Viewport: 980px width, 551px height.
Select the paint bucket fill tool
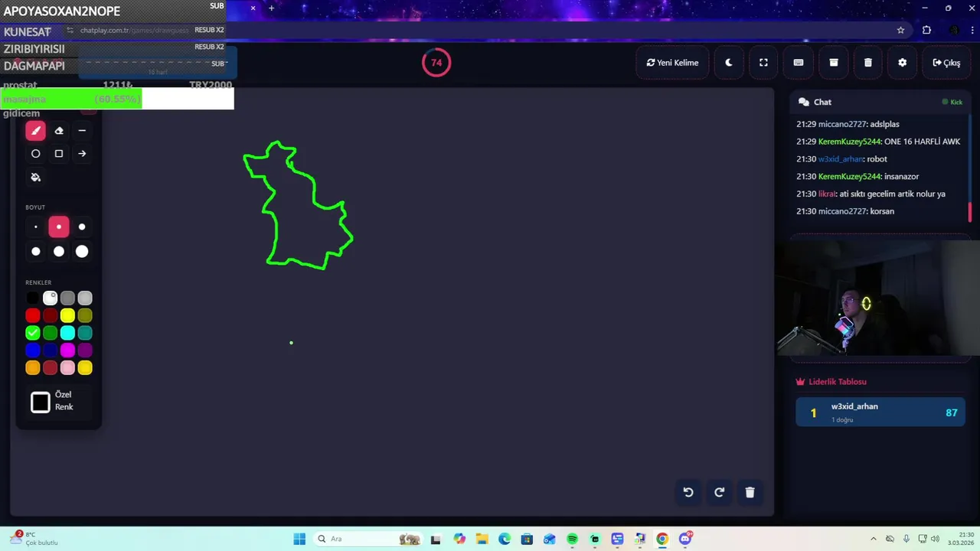click(x=35, y=177)
